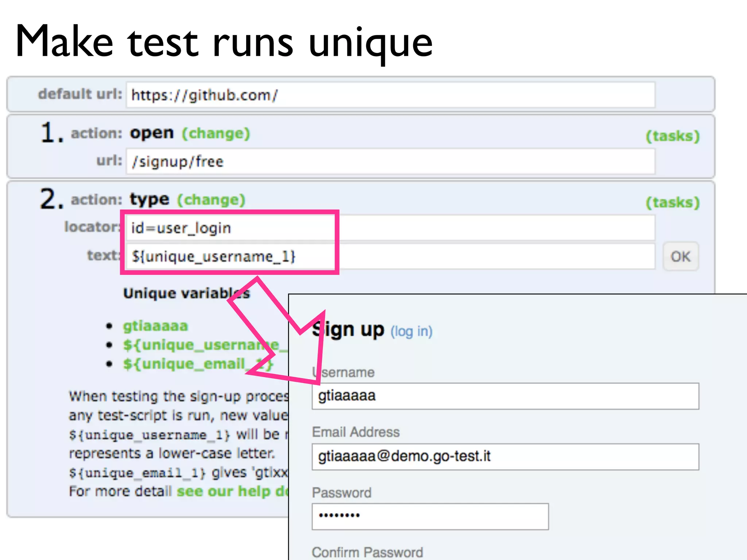Click the default url input field
The width and height of the screenshot is (747, 560).
[x=391, y=95]
